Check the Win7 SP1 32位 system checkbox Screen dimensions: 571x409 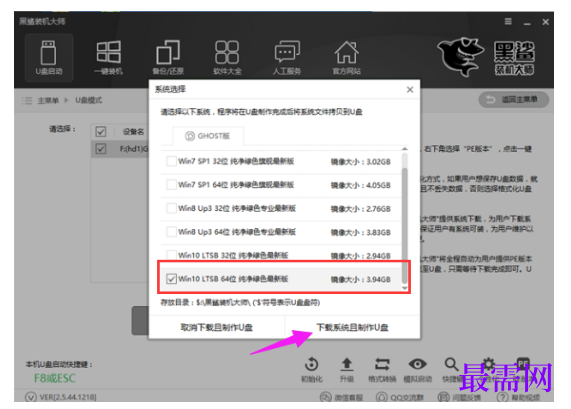171,161
